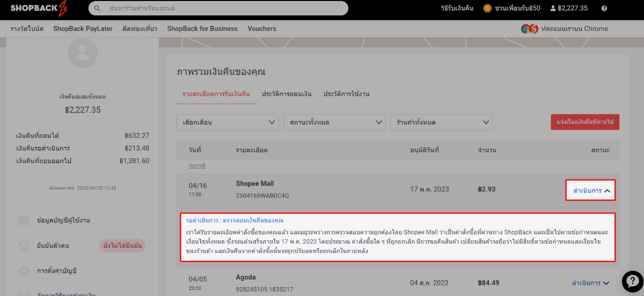Click Agoda order 928245105 1835217
Image resolution: width=644 pixels, height=296 pixels.
point(264,289)
